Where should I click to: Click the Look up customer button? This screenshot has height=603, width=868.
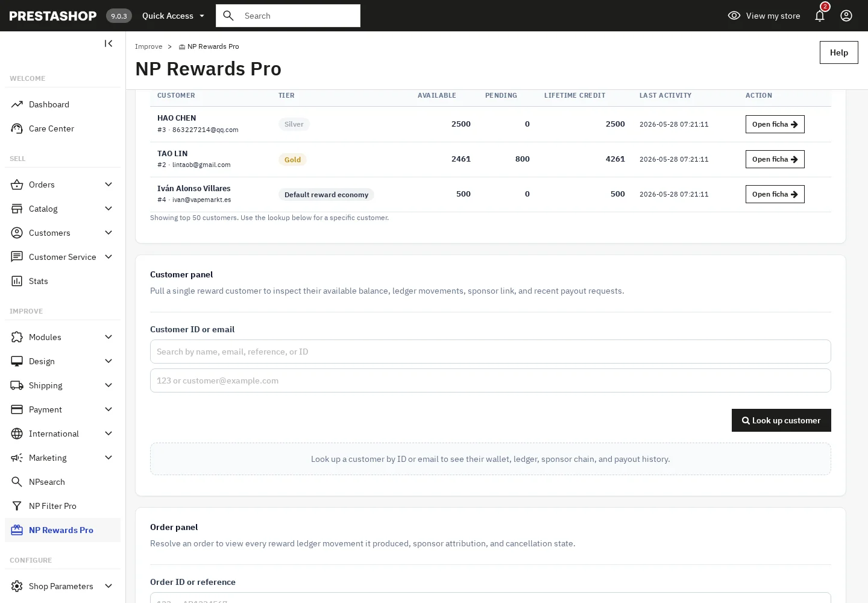coord(781,420)
